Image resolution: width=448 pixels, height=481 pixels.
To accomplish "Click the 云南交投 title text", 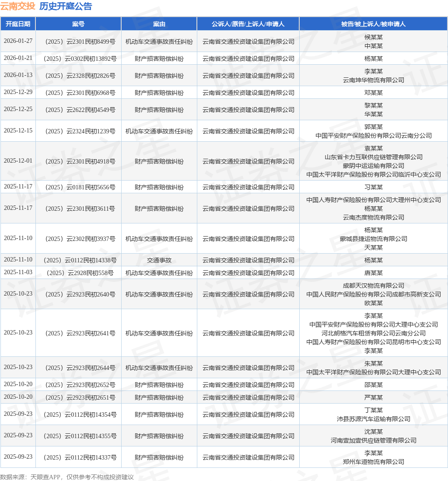I will 18,6.
